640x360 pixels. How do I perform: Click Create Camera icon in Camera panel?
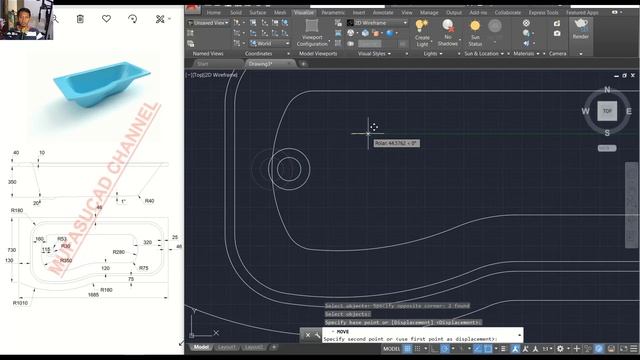(x=557, y=24)
